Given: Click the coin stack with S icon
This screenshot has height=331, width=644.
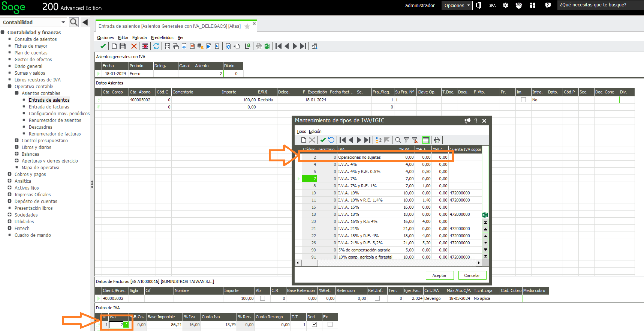Looking at the screenshot, I should (200, 46).
